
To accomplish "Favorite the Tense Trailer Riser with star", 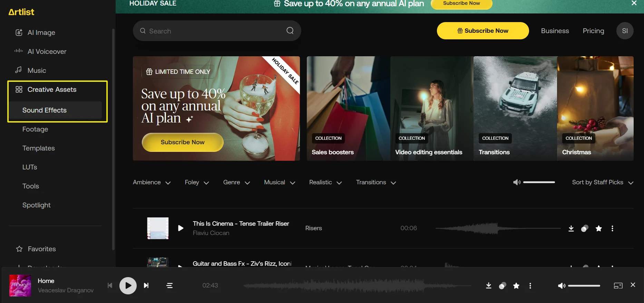I will pyautogui.click(x=599, y=228).
